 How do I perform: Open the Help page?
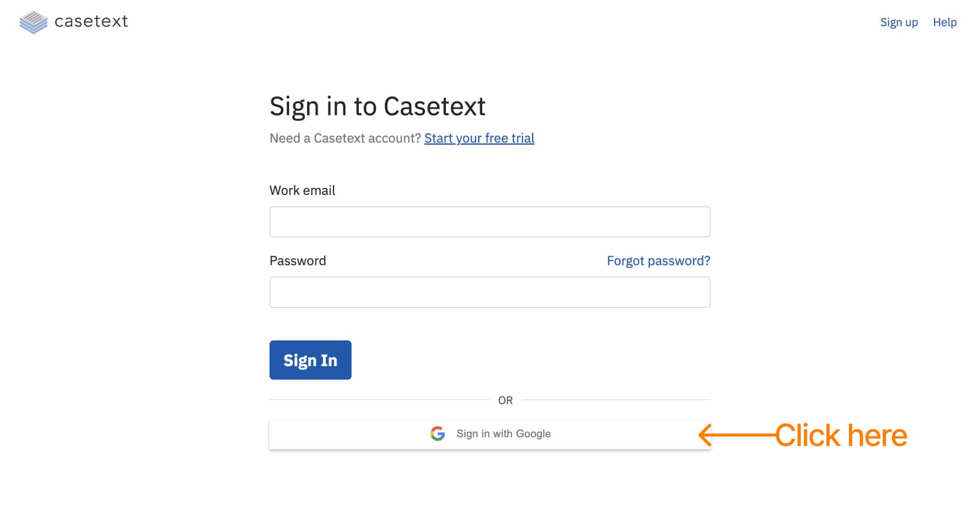[944, 22]
